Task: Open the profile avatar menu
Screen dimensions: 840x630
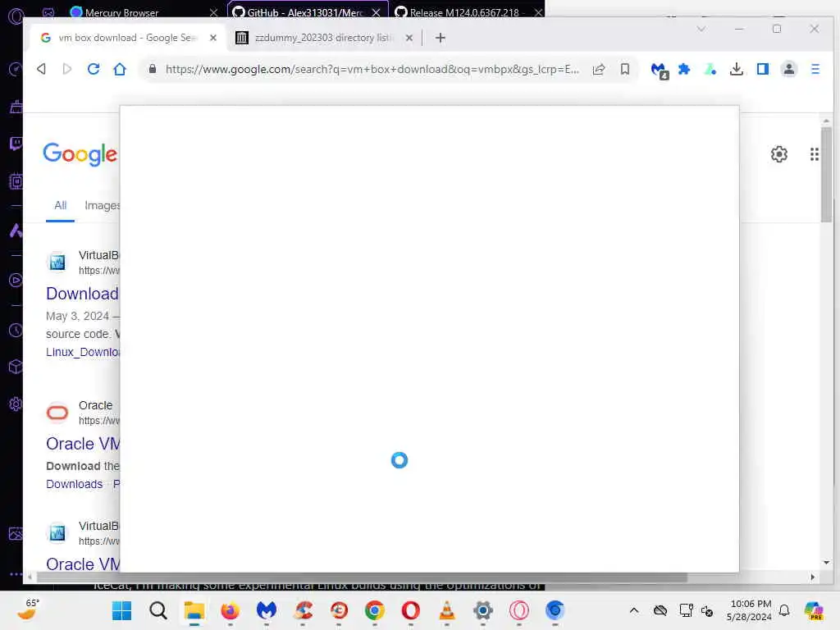Action: pos(788,69)
